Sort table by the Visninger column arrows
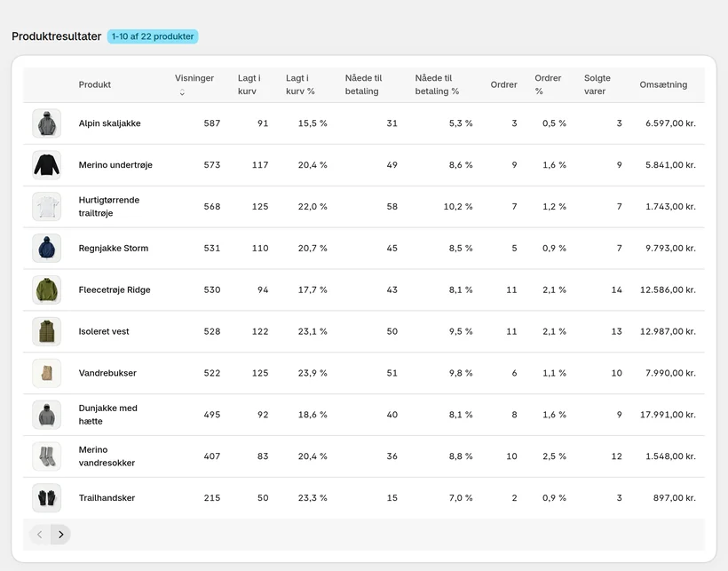 click(x=182, y=92)
